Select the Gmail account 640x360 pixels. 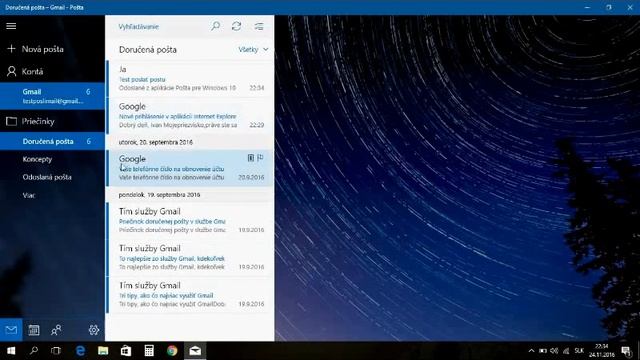click(x=52, y=96)
